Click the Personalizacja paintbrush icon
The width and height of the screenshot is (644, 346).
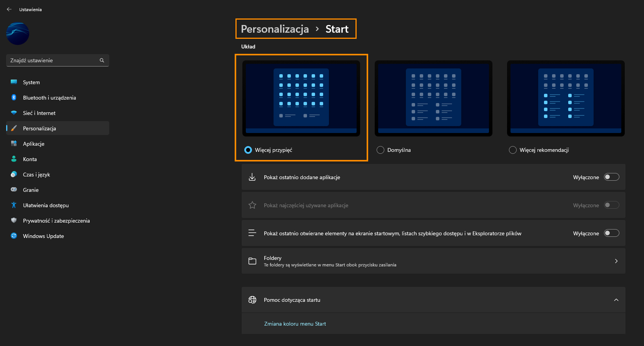point(14,128)
